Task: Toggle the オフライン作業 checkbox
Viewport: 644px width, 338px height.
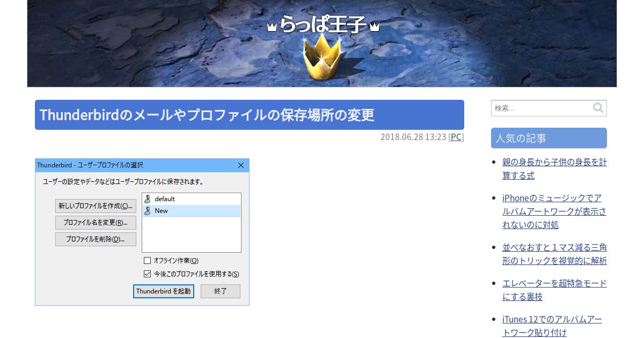Action: pos(147,261)
